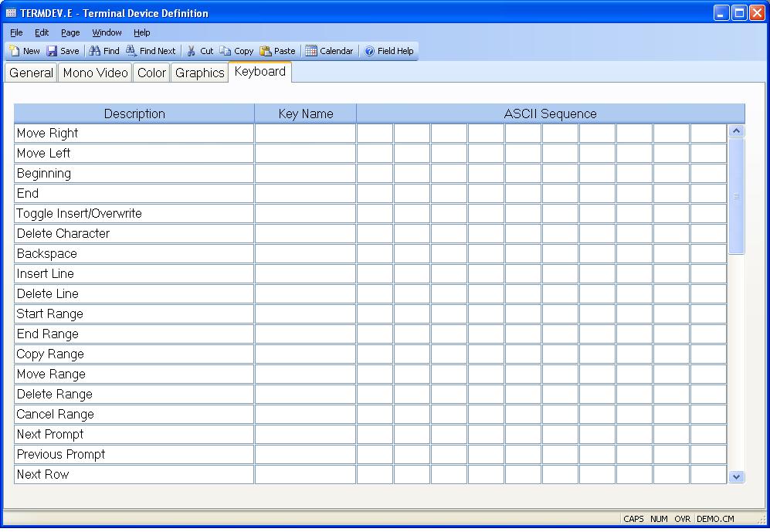
Task: Click the first ASCII Sequence cell for Move Right
Action: [x=375, y=134]
